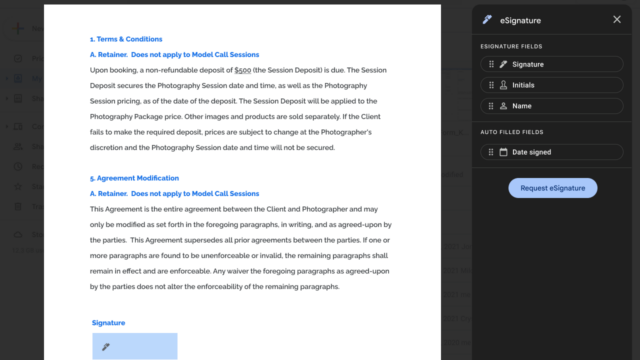Viewport: 640px width, 360px height.
Task: Click the dimmed Starred star icon in sidebar
Action: [18, 187]
